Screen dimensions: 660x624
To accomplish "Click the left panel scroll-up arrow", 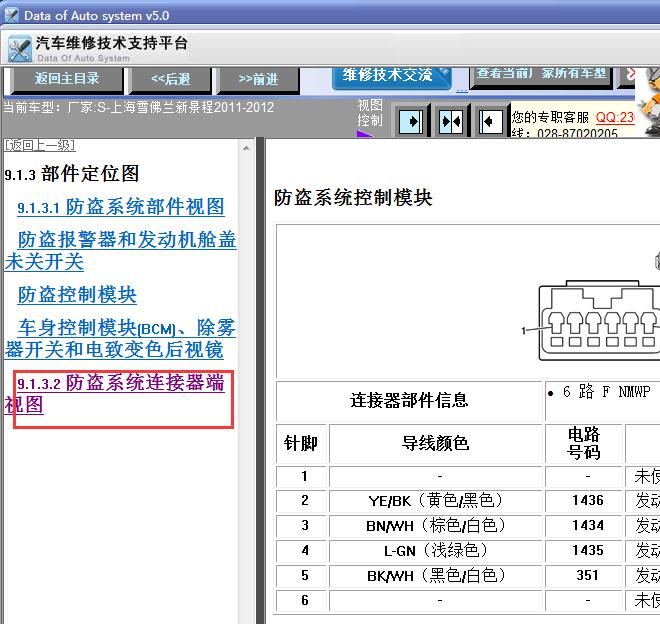I will click(x=246, y=148).
